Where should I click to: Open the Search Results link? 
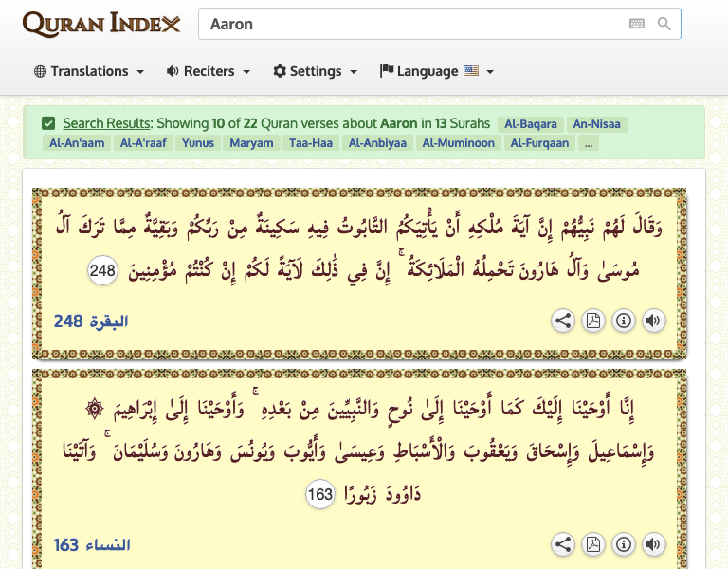coord(107,123)
